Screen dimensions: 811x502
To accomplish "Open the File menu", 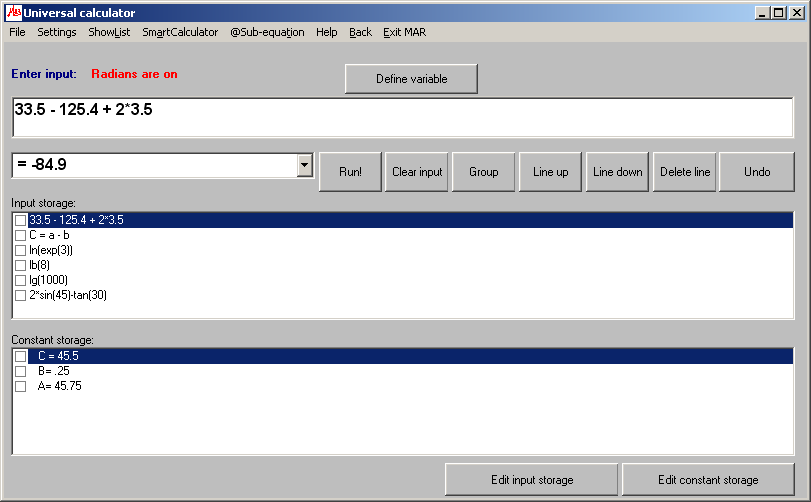I will [x=17, y=32].
